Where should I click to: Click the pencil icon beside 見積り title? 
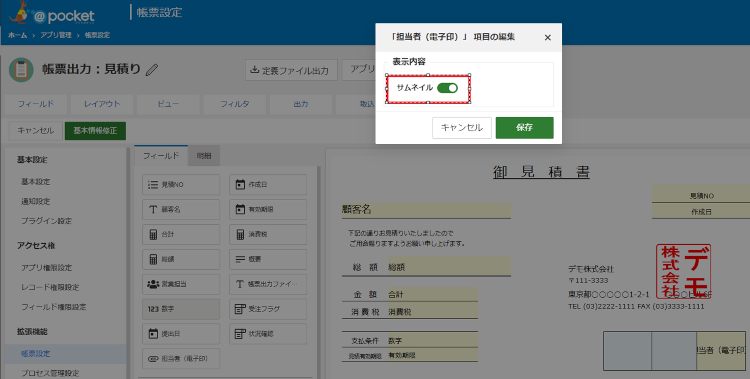pyautogui.click(x=152, y=70)
